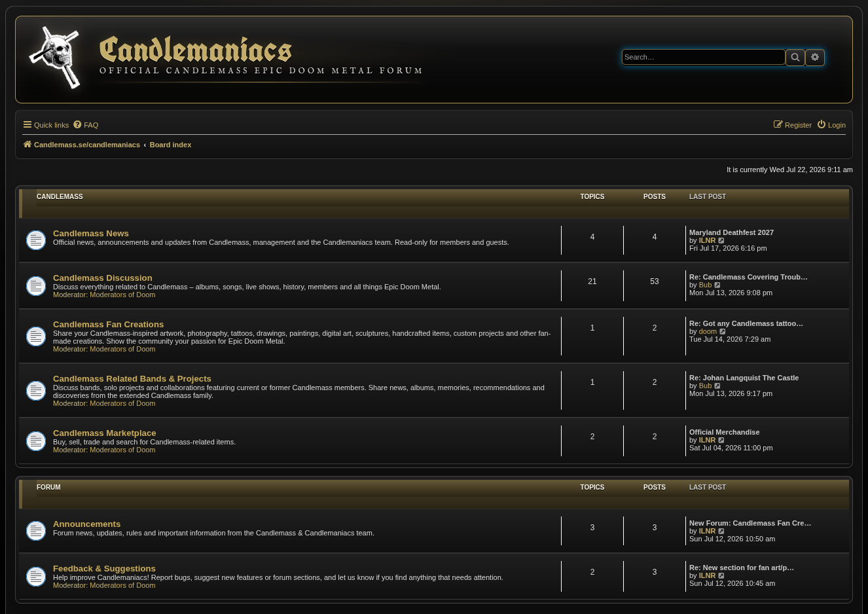View latest post icon for Official Merchandise
This screenshot has height=614, width=868.
point(722,441)
